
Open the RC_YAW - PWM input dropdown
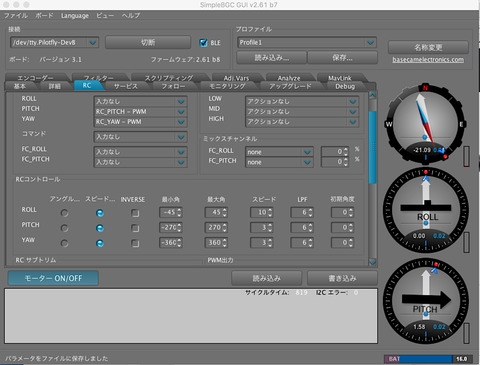pos(140,122)
